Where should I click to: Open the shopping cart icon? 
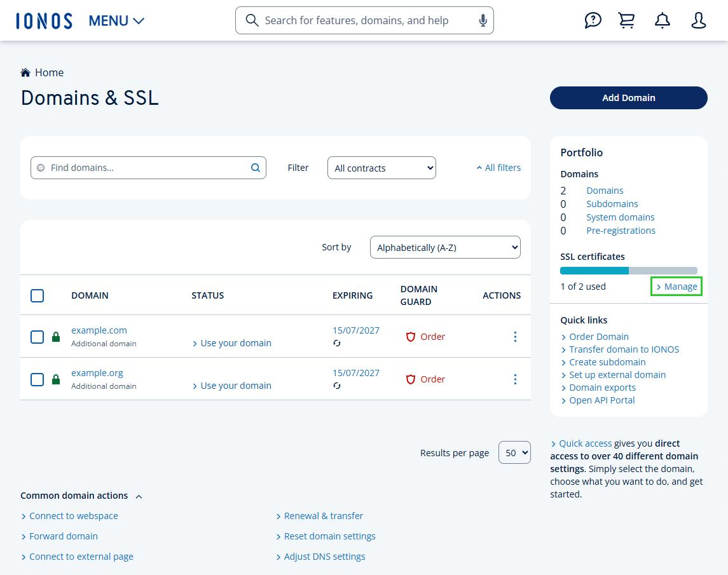(627, 20)
